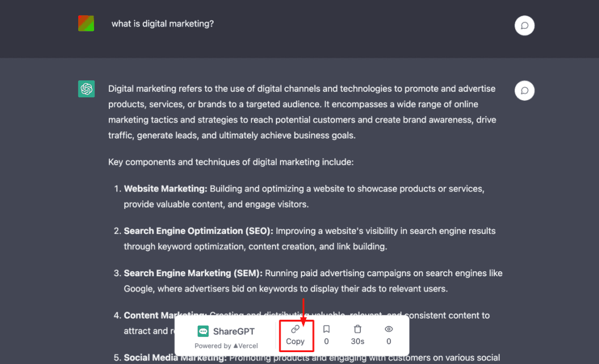Click the 'what is digital marketing?' message
599x364 pixels.
(x=163, y=24)
